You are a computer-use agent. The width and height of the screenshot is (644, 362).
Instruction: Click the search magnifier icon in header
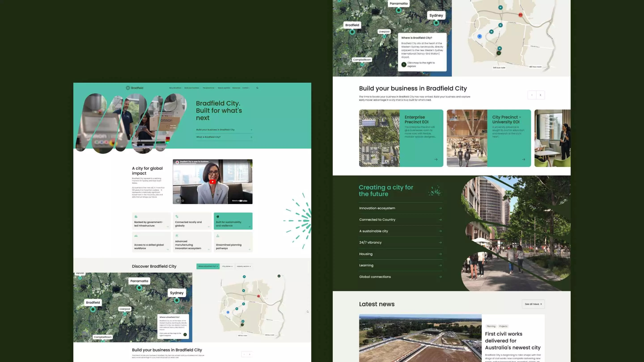coord(257,88)
